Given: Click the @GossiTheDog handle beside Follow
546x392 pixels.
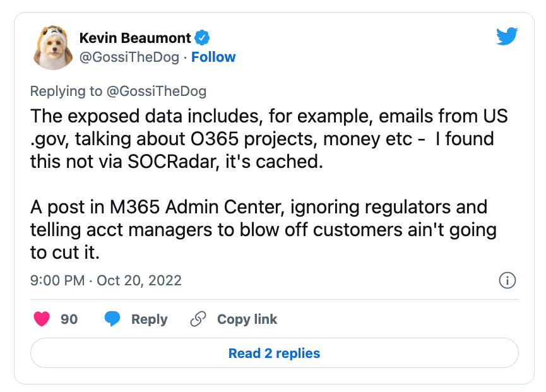Looking at the screenshot, I should (129, 57).
